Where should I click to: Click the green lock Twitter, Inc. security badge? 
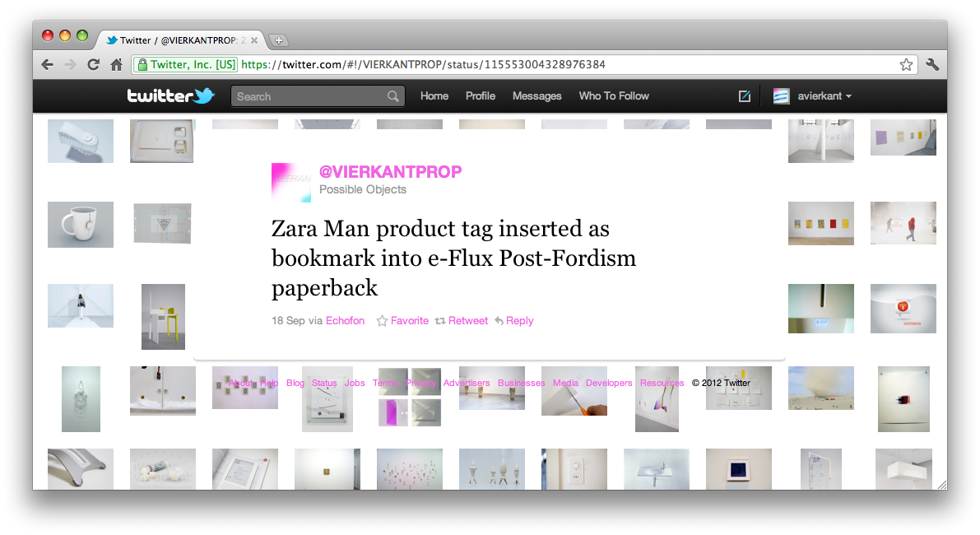187,64
